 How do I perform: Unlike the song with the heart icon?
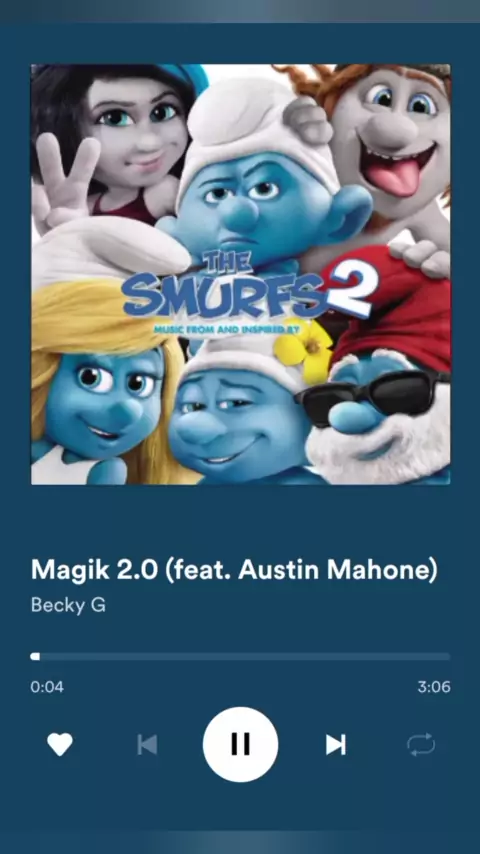60,745
